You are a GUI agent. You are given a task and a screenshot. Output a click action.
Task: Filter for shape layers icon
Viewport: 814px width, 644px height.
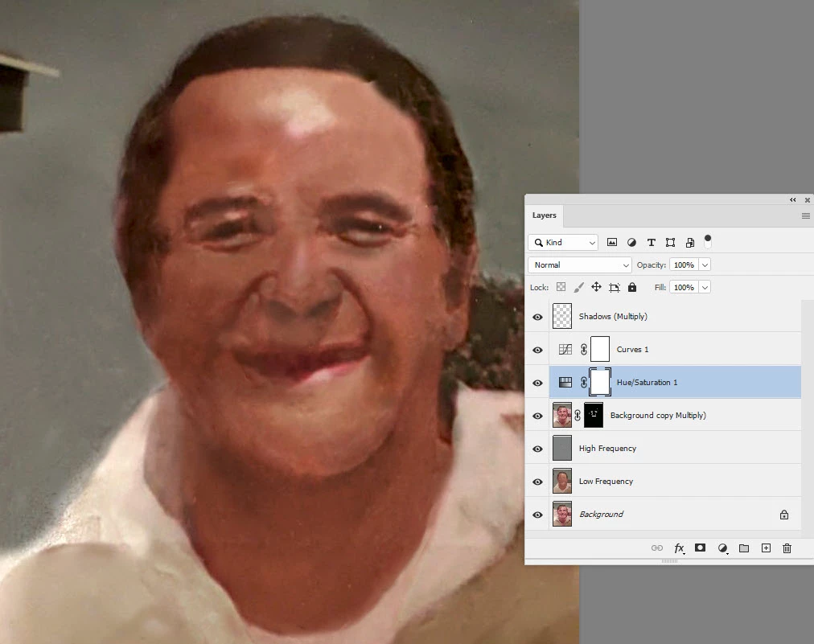[670, 242]
